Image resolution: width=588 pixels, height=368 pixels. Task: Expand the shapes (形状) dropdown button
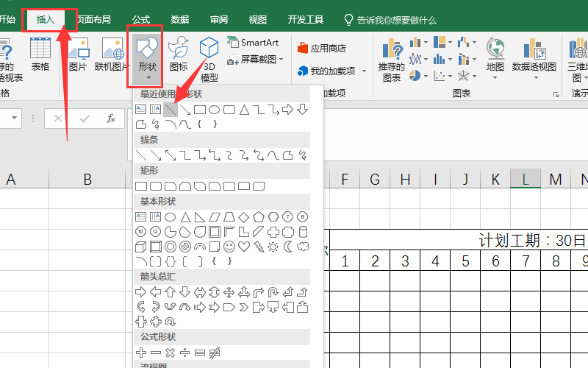click(x=148, y=59)
